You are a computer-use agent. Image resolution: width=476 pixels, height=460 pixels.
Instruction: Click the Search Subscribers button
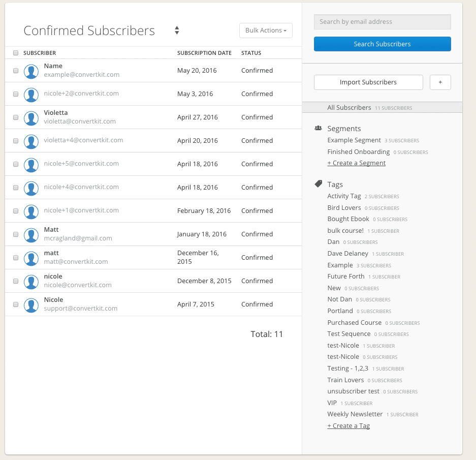pos(382,44)
